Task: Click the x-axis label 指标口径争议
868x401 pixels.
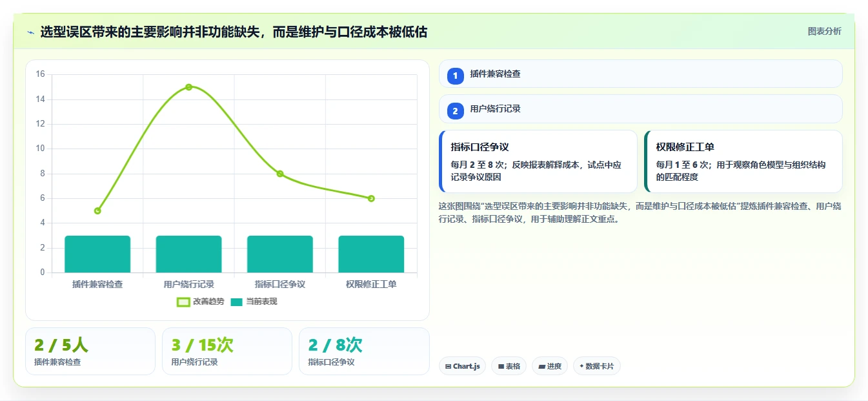Action: coord(280,284)
